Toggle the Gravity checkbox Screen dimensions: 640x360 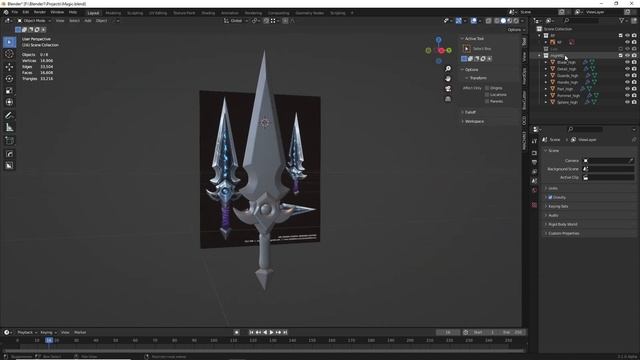click(550, 198)
